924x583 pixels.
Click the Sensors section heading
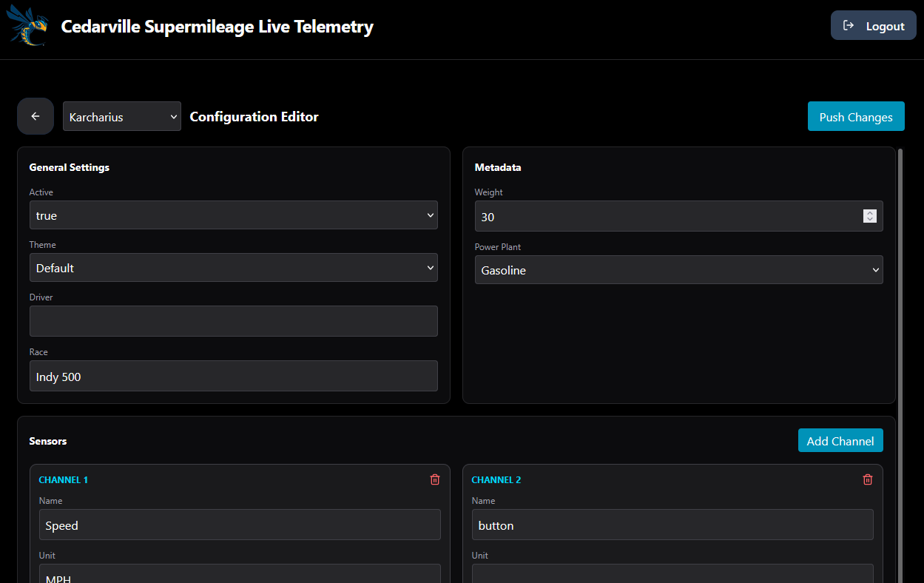click(x=48, y=441)
